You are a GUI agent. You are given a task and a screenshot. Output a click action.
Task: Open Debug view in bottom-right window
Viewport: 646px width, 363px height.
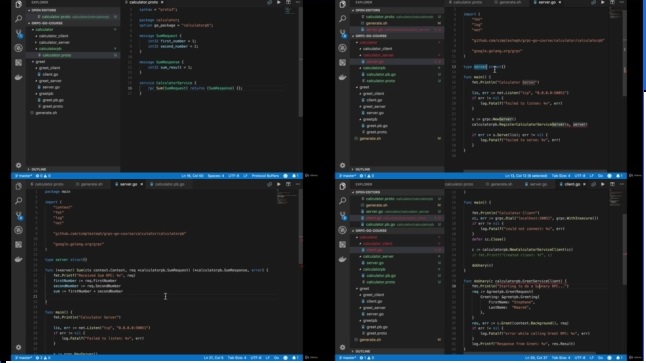[343, 230]
